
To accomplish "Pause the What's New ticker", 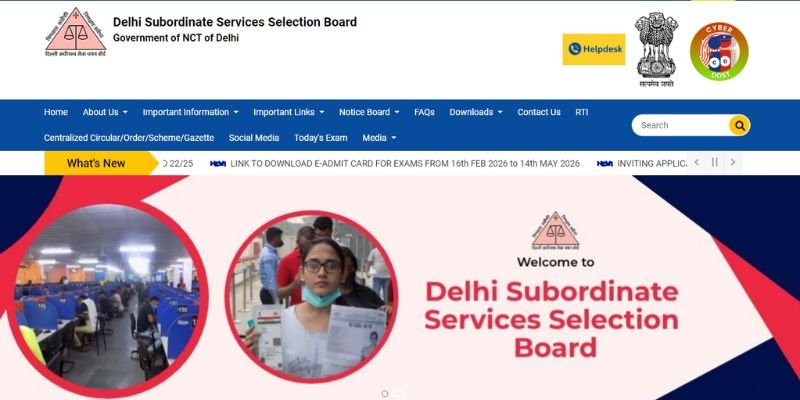I will (x=715, y=162).
